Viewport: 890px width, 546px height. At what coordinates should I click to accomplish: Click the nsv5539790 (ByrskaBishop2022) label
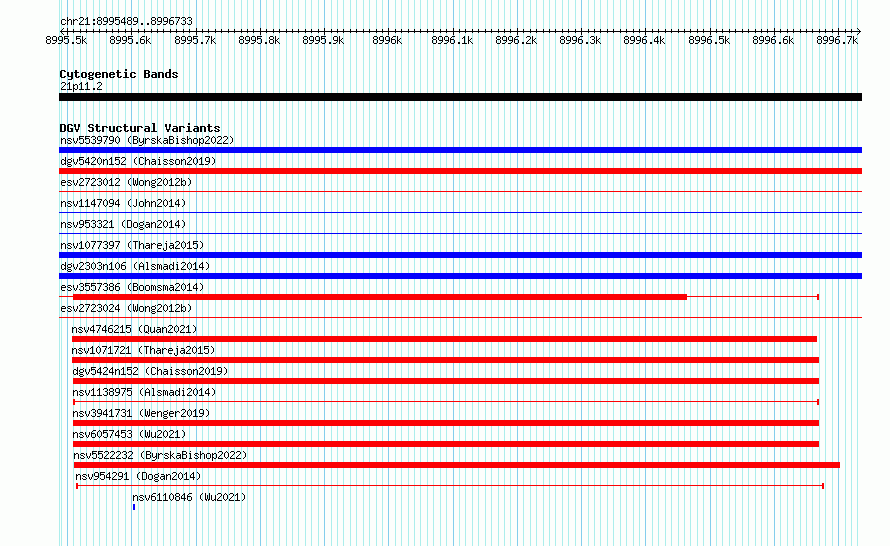click(x=147, y=140)
